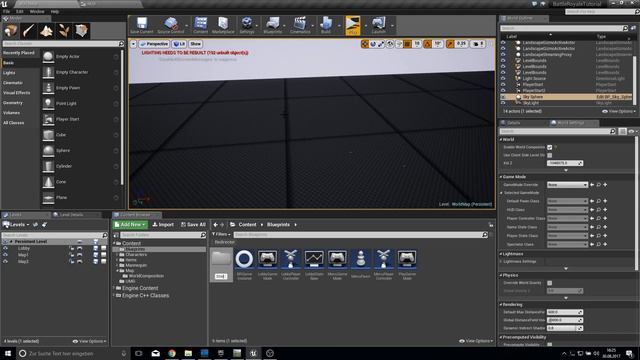This screenshot has height=360, width=640.
Task: Browse to GameMode Override asset magnifier icon
Action: (598, 185)
